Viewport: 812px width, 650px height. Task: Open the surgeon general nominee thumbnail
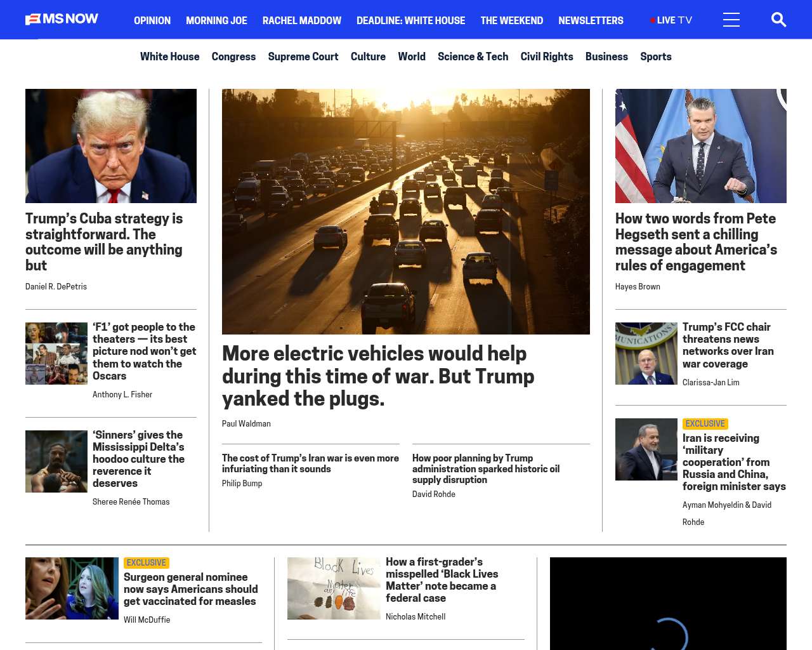72,588
